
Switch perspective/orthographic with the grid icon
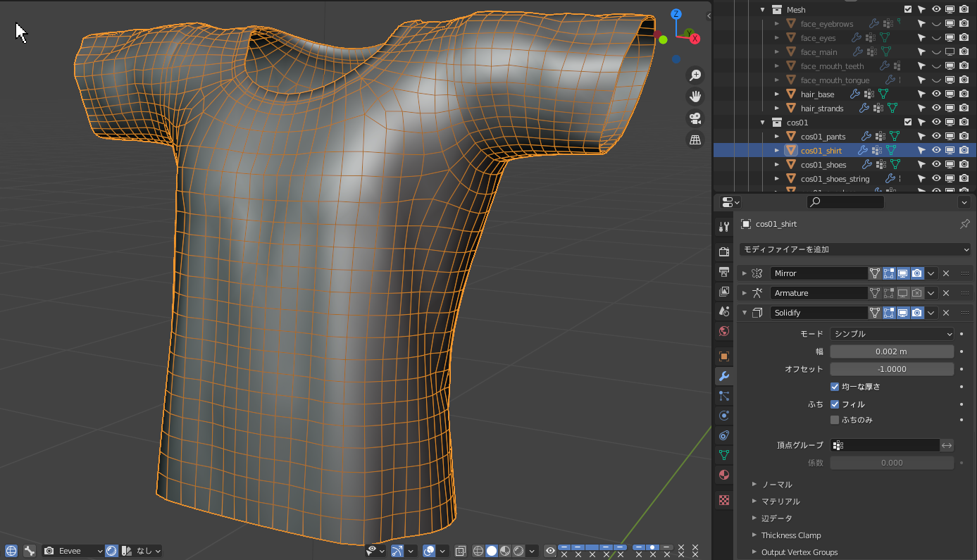695,139
